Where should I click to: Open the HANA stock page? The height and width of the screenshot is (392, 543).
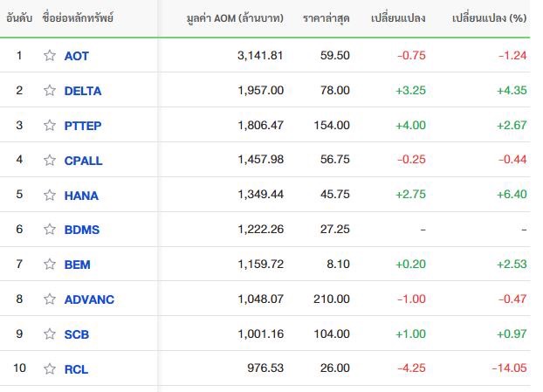(81, 196)
